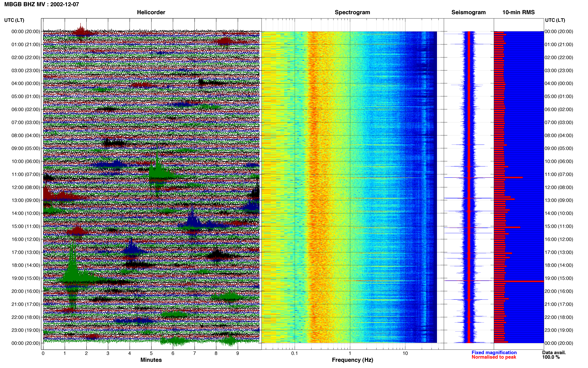588x368 pixels.
Task: Select left axis label 14:00 (10:00)
Action: [x=26, y=213]
